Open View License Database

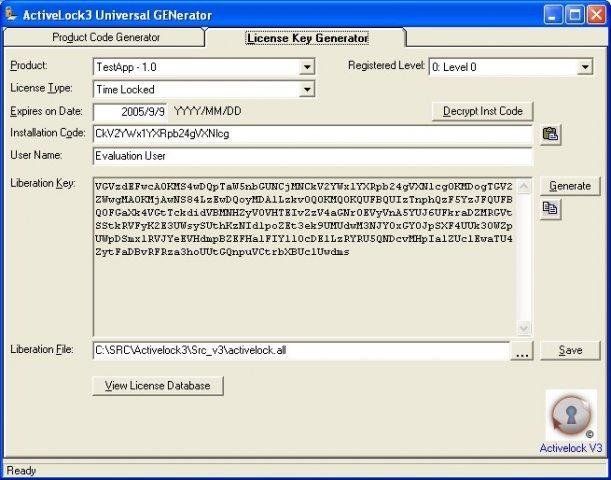point(158,386)
